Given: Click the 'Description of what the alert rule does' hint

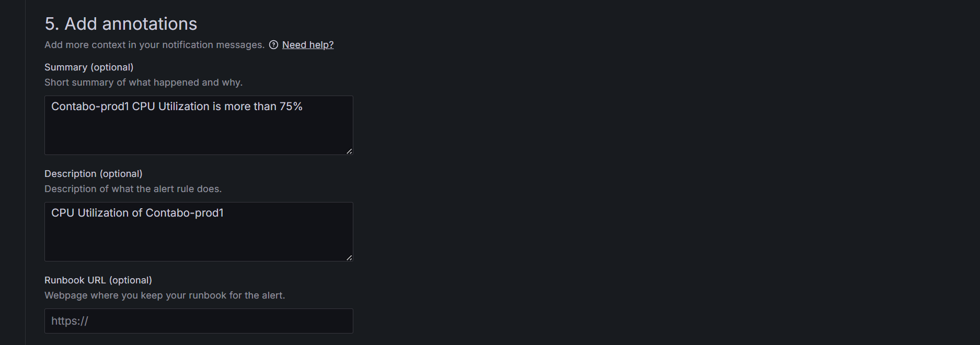Looking at the screenshot, I should click(133, 189).
